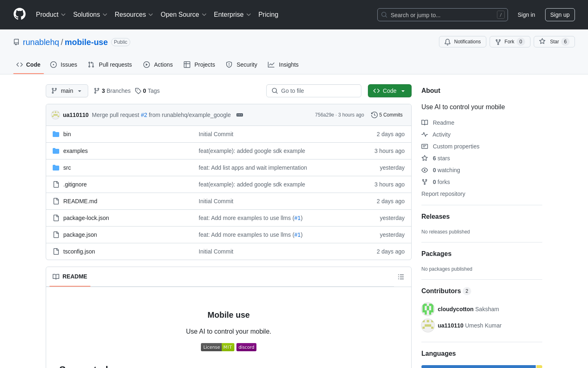Focus the Search or jump to field
Image resolution: width=588 pixels, height=368 pixels.
443,15
